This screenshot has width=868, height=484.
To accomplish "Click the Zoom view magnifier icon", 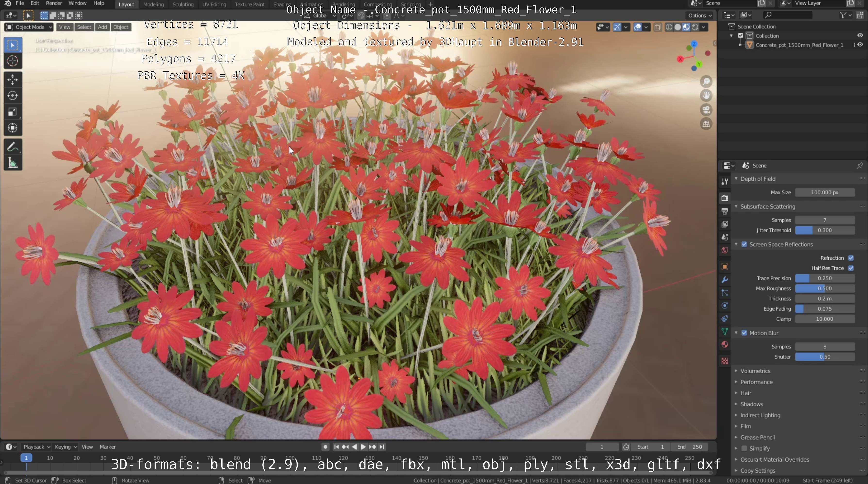I will pos(706,82).
